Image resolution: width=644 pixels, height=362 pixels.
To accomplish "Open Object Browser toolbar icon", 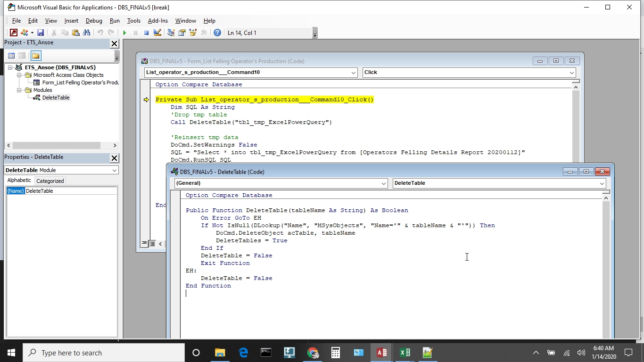I will coord(192,33).
